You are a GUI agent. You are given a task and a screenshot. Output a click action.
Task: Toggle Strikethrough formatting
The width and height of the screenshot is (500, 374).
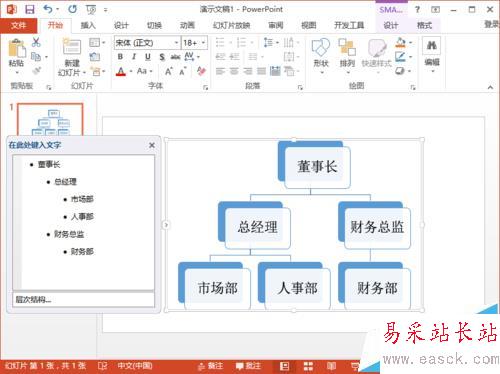(x=176, y=57)
